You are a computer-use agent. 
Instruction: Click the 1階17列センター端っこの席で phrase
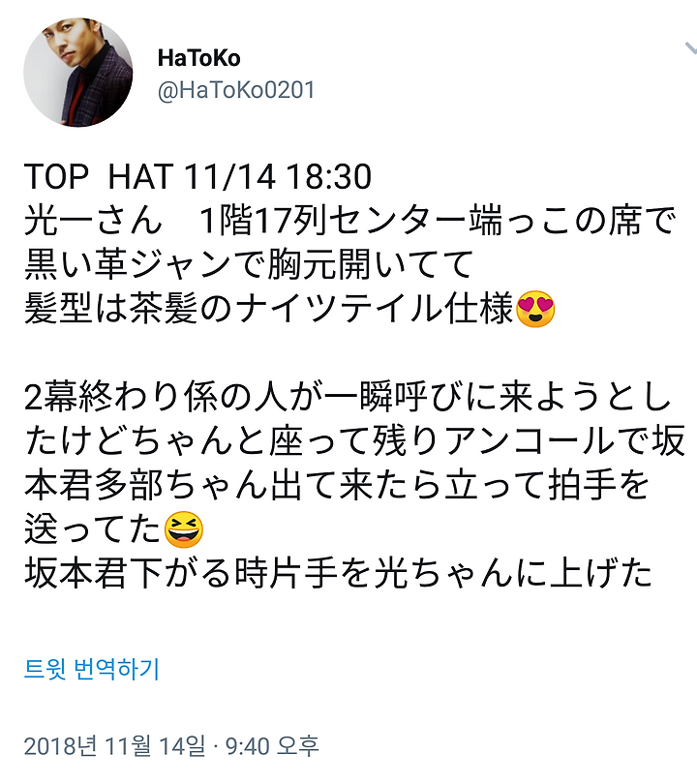438,221
